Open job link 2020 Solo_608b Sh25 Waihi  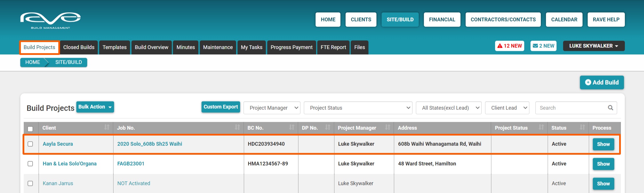pyautogui.click(x=149, y=144)
